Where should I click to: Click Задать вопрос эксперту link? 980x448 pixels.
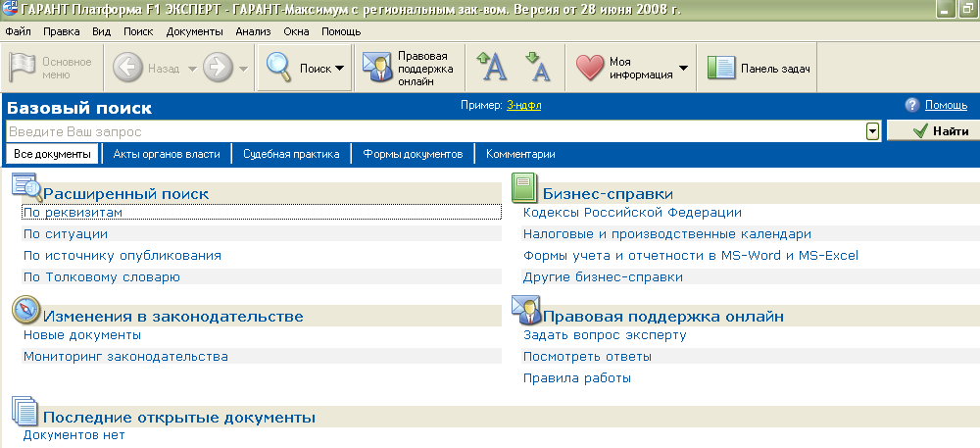[605, 335]
